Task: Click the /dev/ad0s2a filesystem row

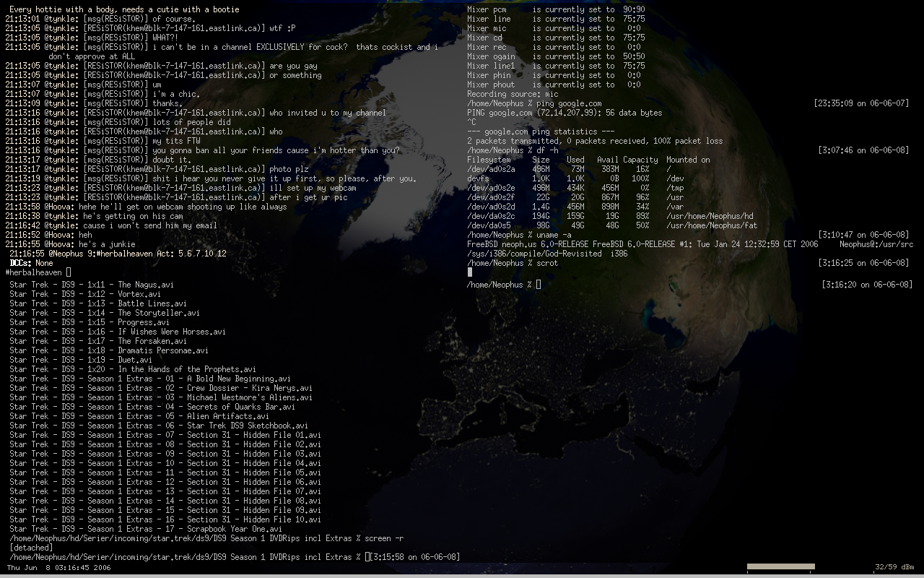Action: (569, 169)
